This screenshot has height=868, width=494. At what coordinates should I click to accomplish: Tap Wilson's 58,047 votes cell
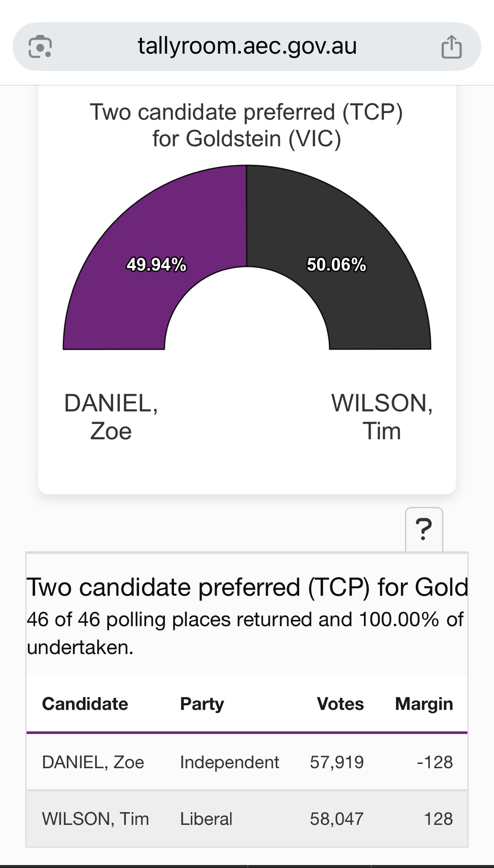click(x=337, y=819)
